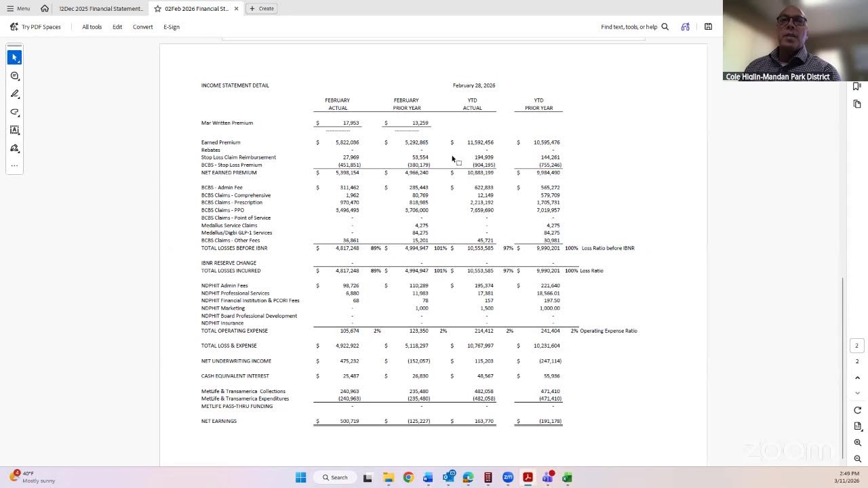This screenshot has width=868, height=488.
Task: Star the 02Feb 2026 Financial Statement tab
Action: 157,9
